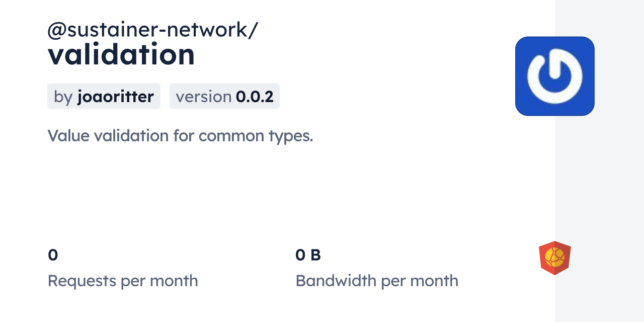Click the blue Gravatar power-symbol avatar
644x322 pixels.
point(554,76)
